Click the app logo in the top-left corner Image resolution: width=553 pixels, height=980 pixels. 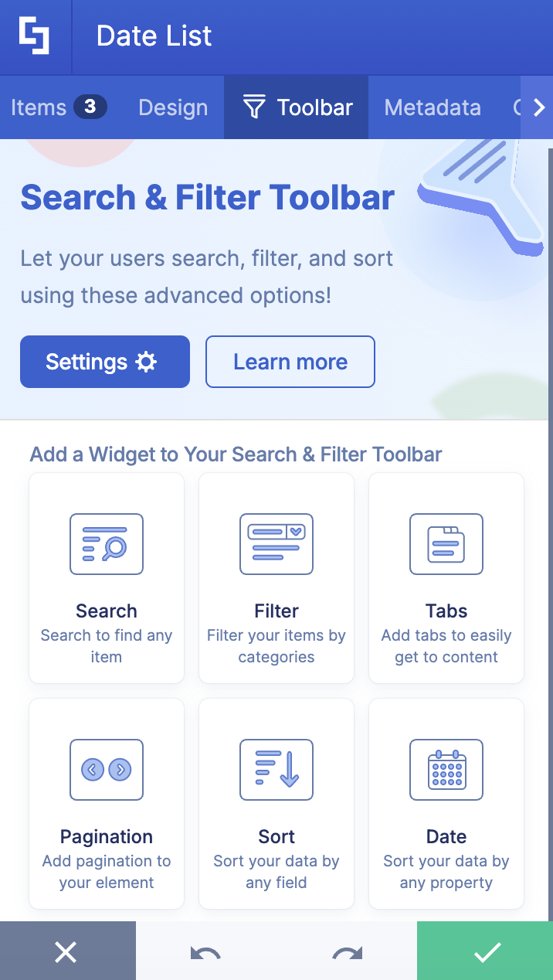[35, 36]
